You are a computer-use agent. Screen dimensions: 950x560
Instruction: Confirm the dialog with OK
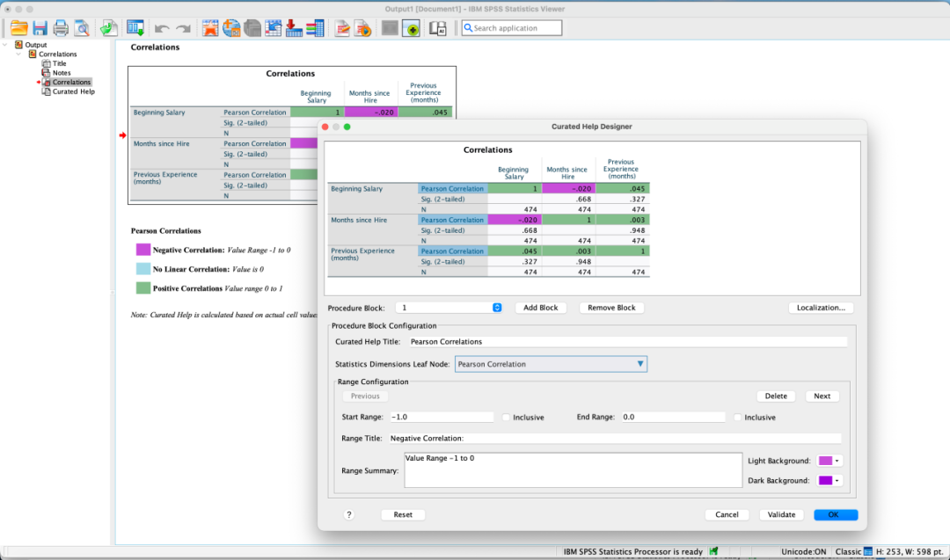pyautogui.click(x=836, y=514)
